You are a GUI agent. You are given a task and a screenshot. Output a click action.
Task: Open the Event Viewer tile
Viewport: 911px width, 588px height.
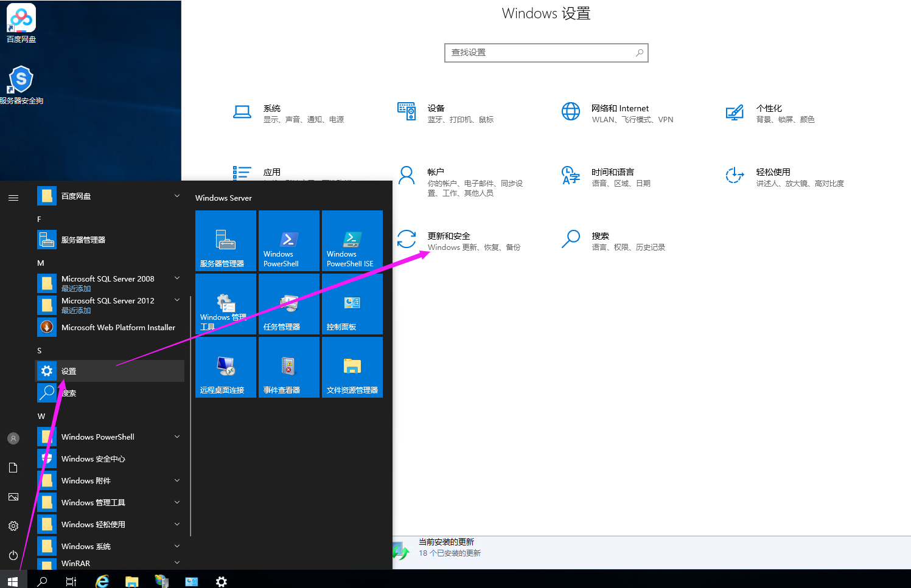[288, 367]
